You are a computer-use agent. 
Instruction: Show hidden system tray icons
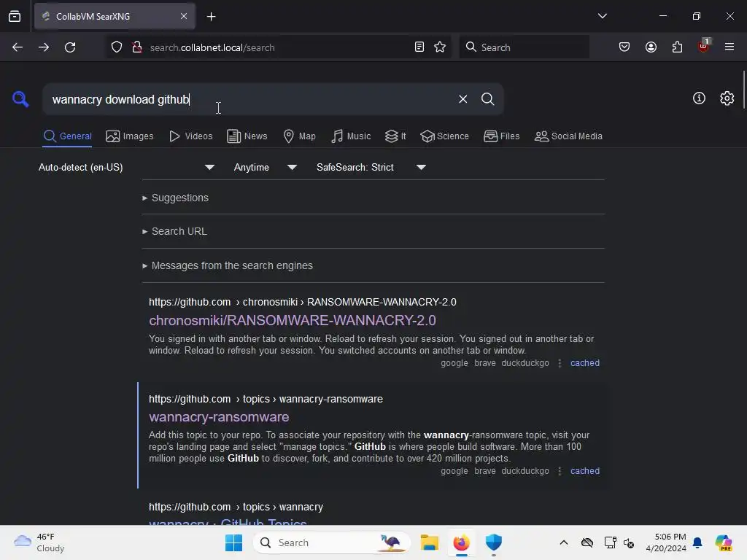click(x=564, y=542)
